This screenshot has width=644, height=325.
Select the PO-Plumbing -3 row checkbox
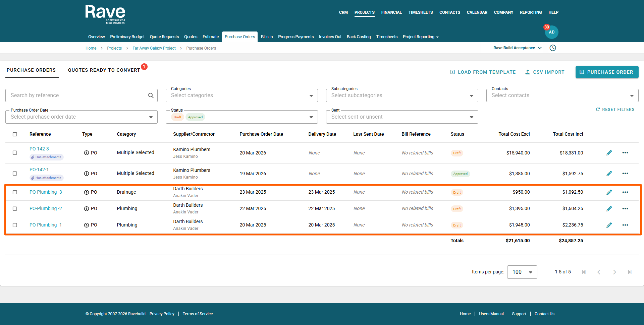[x=15, y=192]
